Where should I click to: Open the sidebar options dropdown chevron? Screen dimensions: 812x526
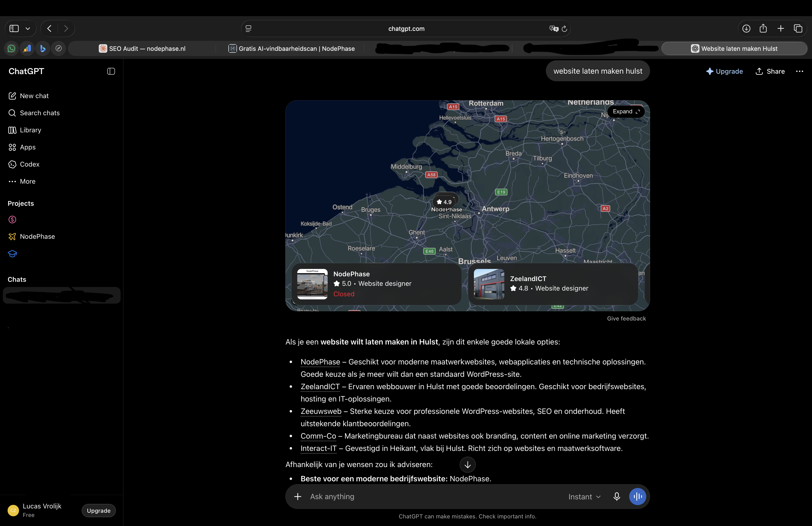point(28,29)
